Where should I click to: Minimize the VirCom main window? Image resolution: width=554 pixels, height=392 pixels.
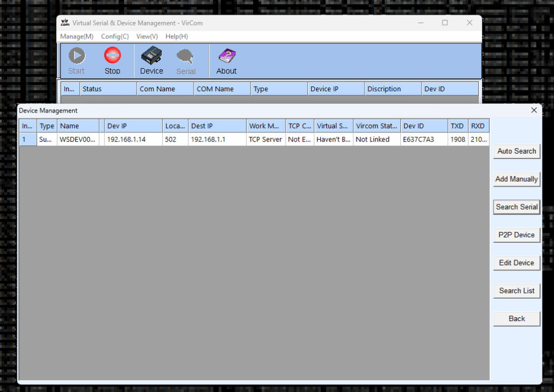[x=420, y=23]
